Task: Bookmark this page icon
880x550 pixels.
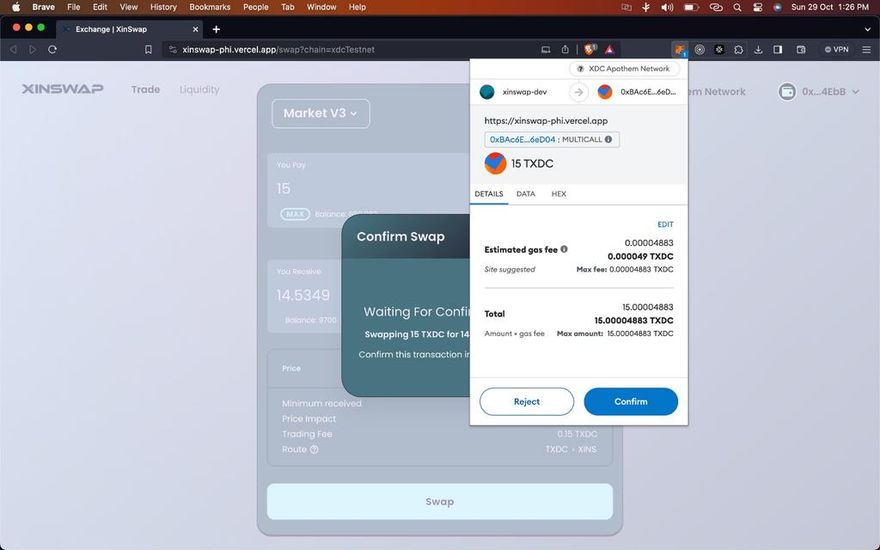Action: tap(148, 49)
